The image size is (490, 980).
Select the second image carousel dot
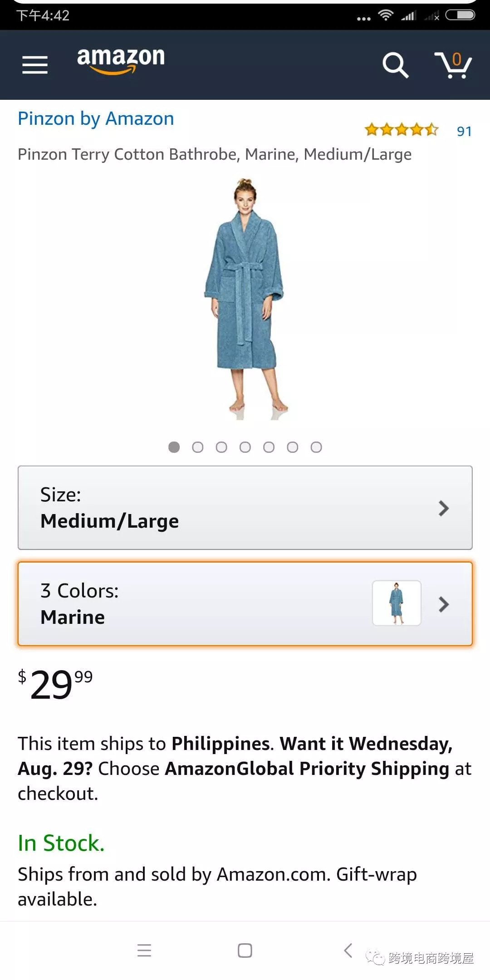tap(198, 447)
